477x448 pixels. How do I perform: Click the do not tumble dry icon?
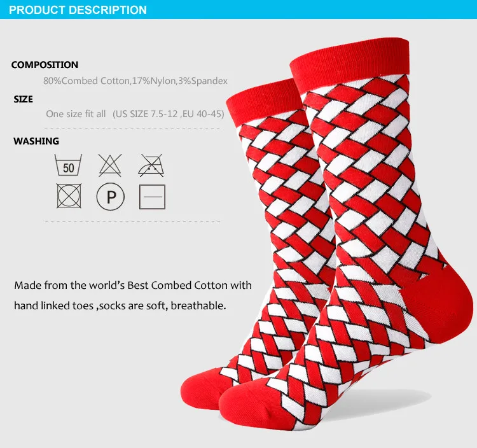(x=69, y=196)
